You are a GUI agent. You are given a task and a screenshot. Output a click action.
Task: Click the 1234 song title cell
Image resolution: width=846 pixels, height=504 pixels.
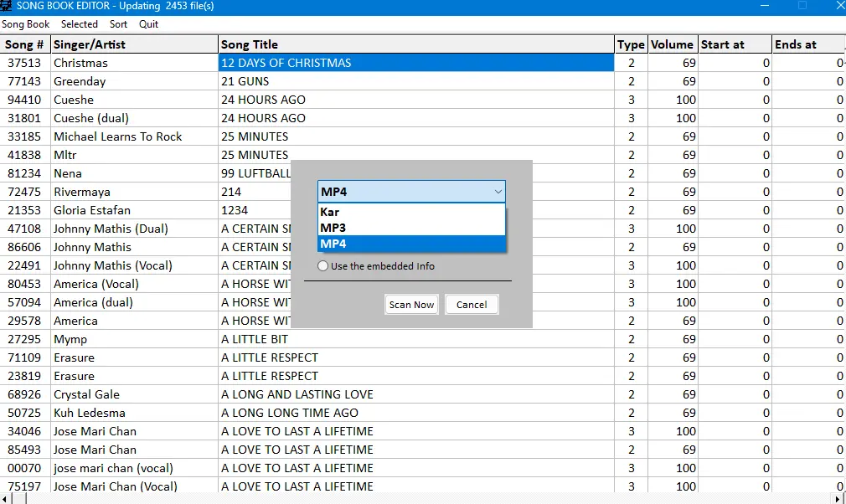pos(255,210)
